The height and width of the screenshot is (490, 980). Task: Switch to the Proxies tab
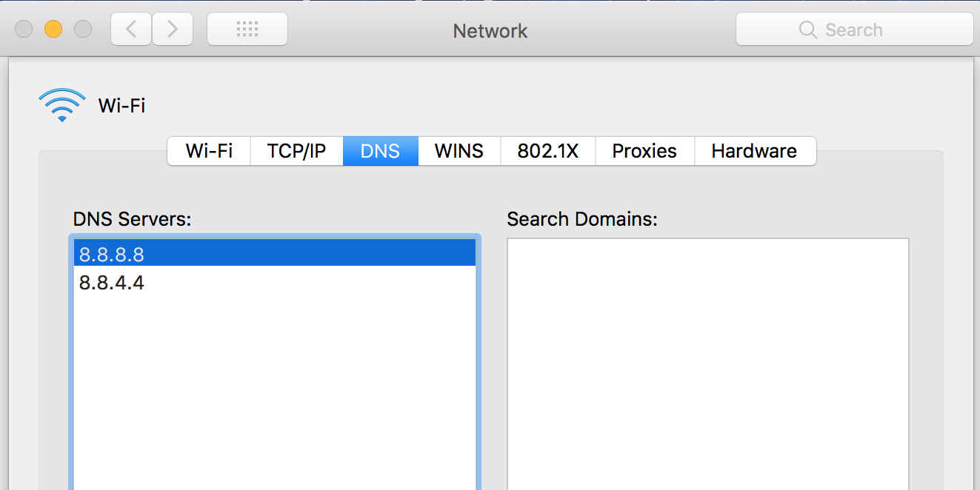(x=644, y=151)
